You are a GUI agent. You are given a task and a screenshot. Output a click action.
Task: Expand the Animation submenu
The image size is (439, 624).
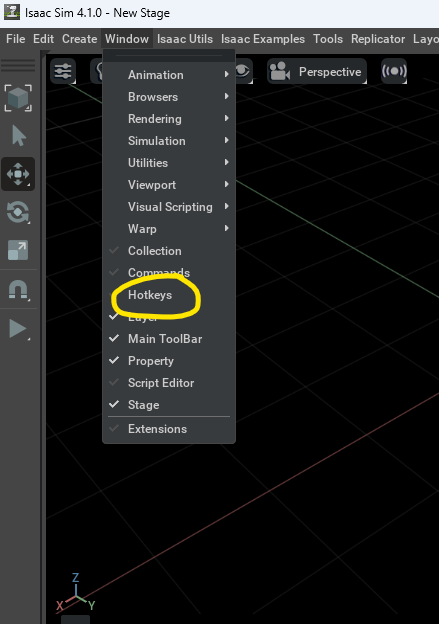169,75
